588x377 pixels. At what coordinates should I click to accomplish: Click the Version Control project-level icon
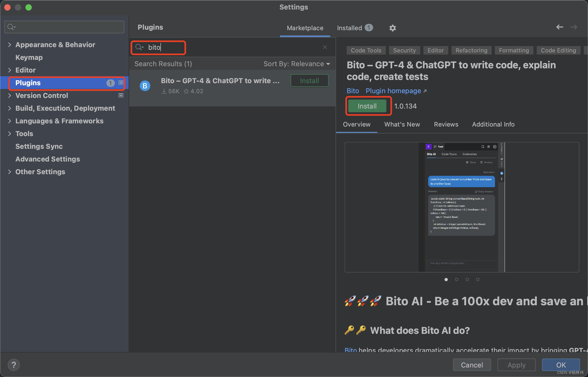[121, 96]
